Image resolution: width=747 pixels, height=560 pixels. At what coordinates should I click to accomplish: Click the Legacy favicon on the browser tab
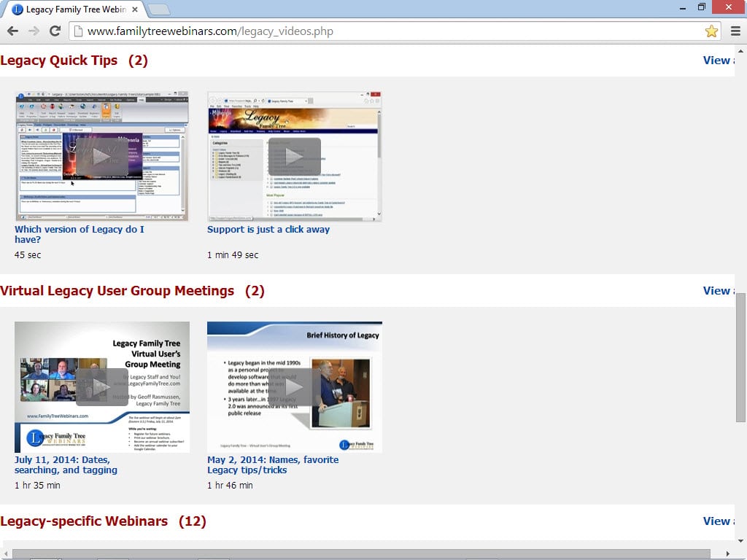coord(18,9)
